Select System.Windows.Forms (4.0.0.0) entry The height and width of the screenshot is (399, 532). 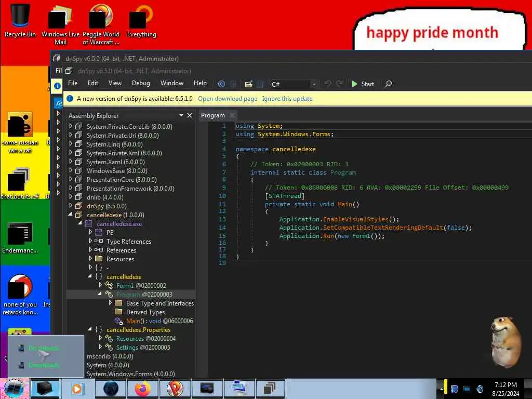tap(130, 374)
